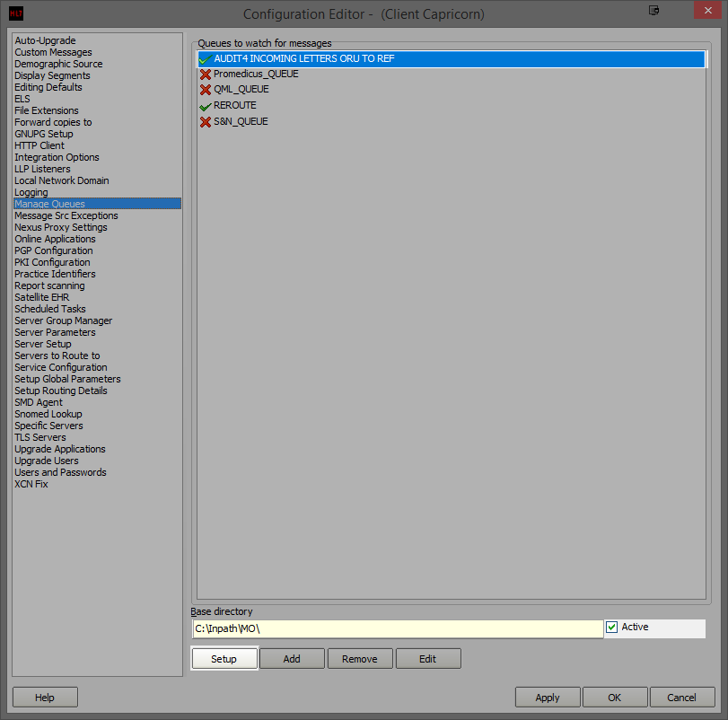
Task: Click the display icon in the title bar
Action: 653,10
